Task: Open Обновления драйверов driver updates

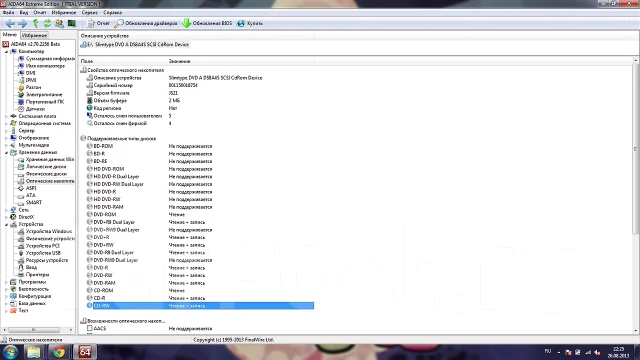Action: click(146, 23)
